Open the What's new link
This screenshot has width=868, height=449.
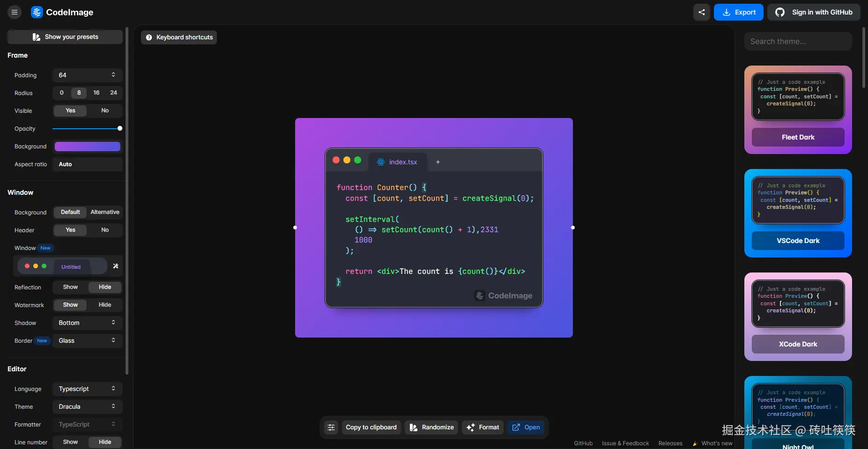(712, 443)
